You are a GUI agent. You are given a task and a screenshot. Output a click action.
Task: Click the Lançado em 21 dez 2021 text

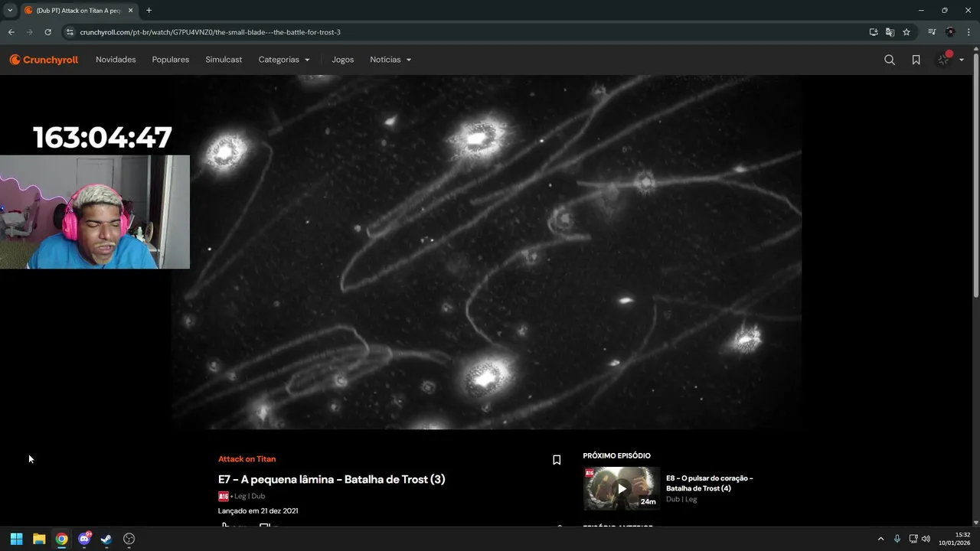[258, 510]
